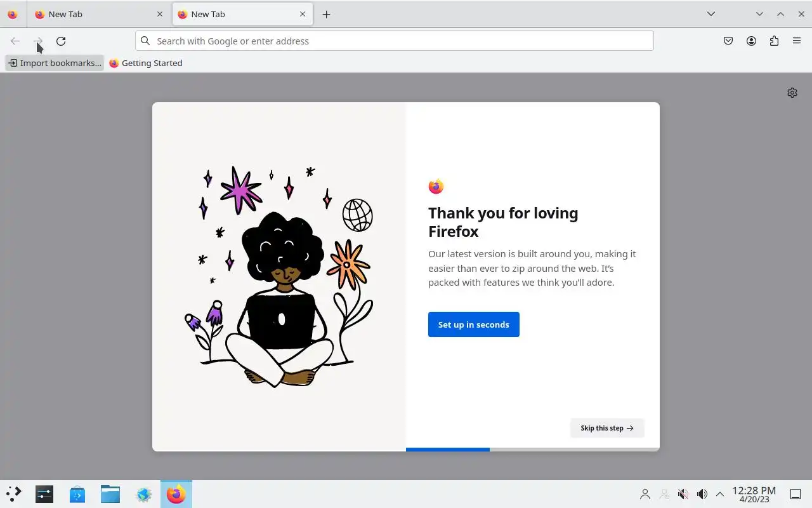Open the clock showing 12:28 PM
The image size is (812, 508).
pos(754,494)
